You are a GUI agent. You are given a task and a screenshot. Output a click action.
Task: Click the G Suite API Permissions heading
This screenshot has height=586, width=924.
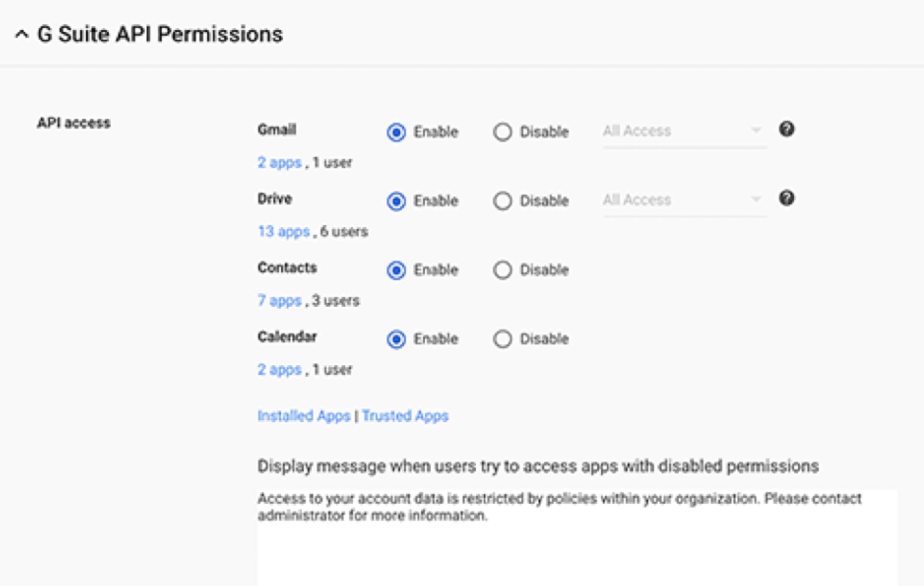click(x=160, y=34)
